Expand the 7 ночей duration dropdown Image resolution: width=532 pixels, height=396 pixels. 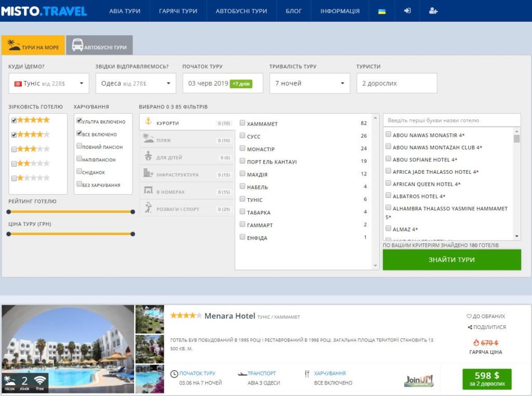(x=310, y=83)
